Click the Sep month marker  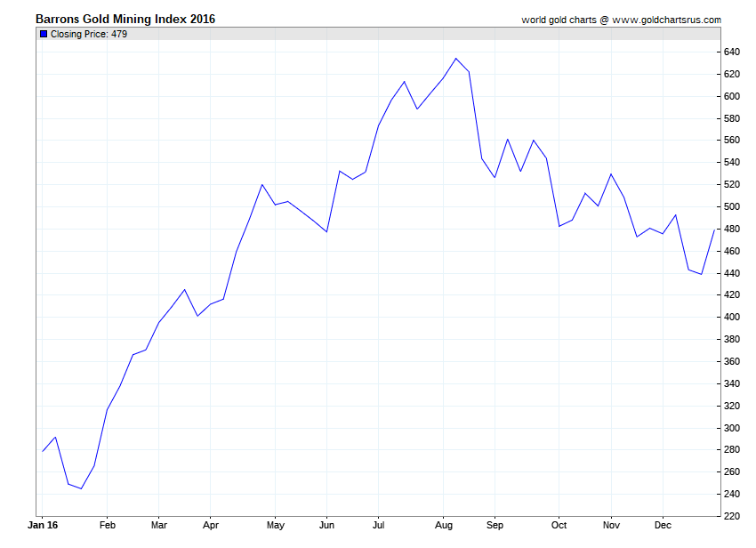coord(495,526)
